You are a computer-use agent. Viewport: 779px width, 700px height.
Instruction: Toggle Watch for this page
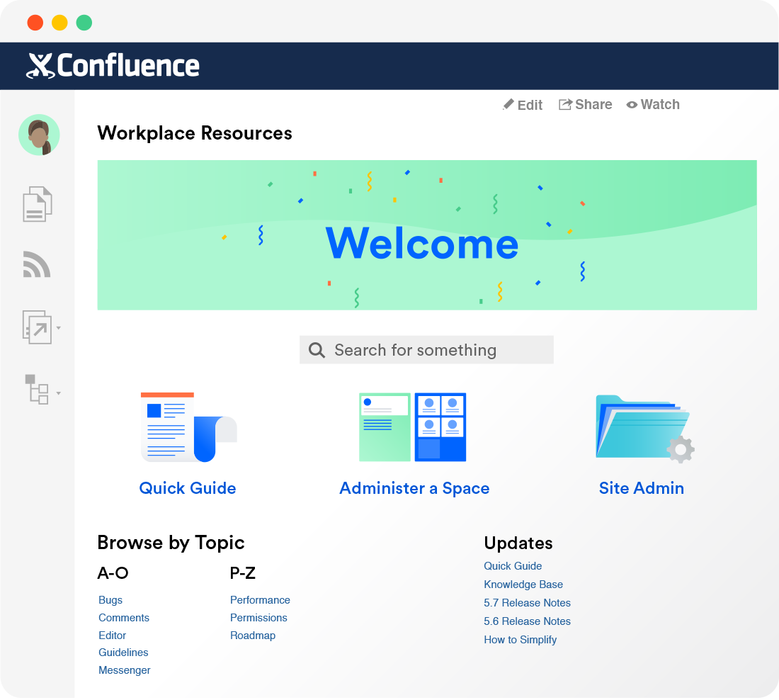(x=652, y=104)
